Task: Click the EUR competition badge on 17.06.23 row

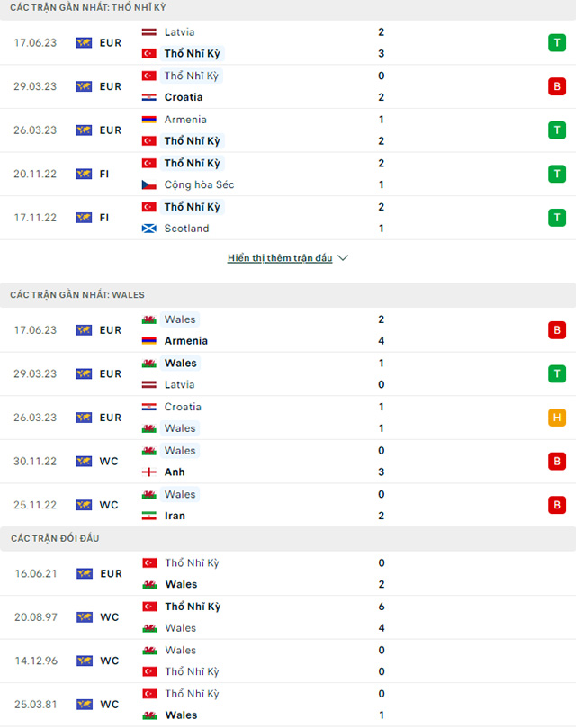Action: (x=101, y=42)
